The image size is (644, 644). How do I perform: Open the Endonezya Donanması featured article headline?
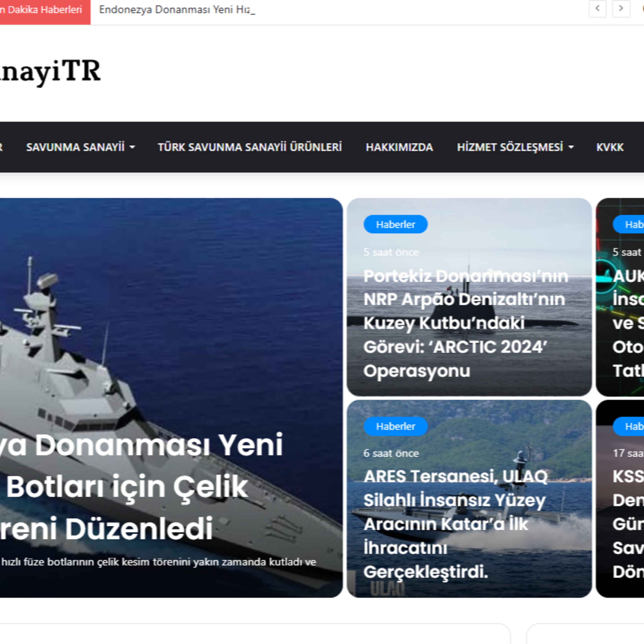(141, 487)
